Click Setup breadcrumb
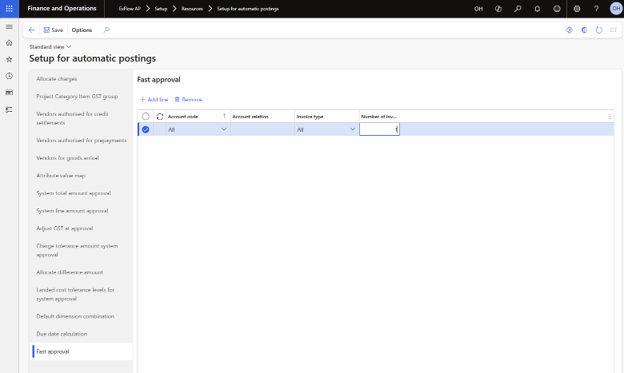The height and width of the screenshot is (373, 624). point(161,9)
